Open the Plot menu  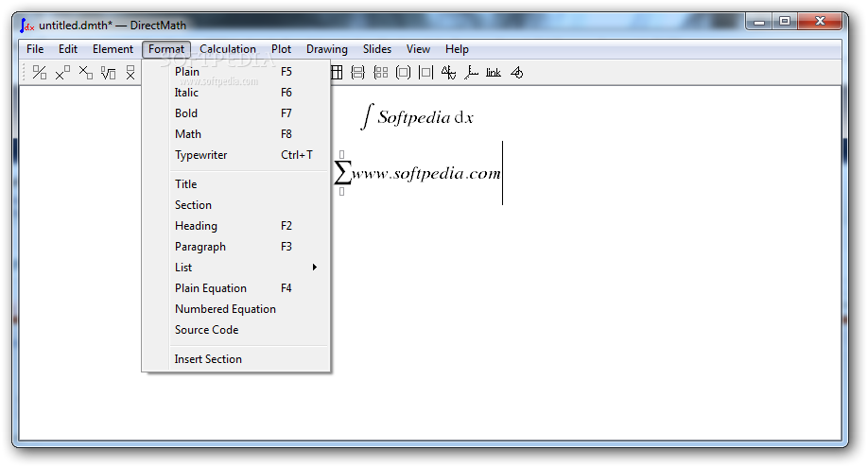tap(281, 49)
